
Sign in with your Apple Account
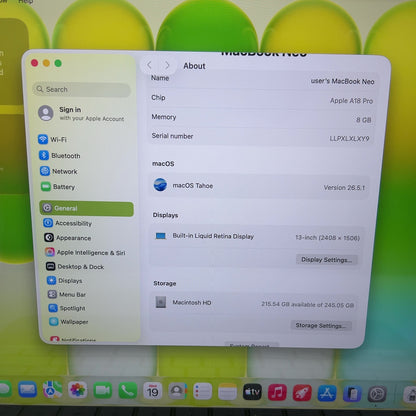(x=81, y=113)
